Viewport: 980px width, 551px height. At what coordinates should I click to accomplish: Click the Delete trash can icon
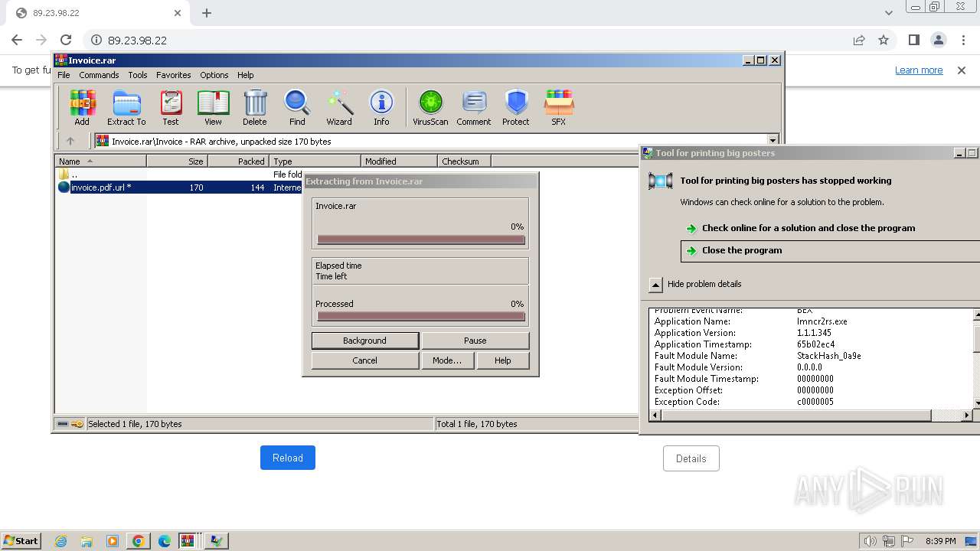point(255,107)
